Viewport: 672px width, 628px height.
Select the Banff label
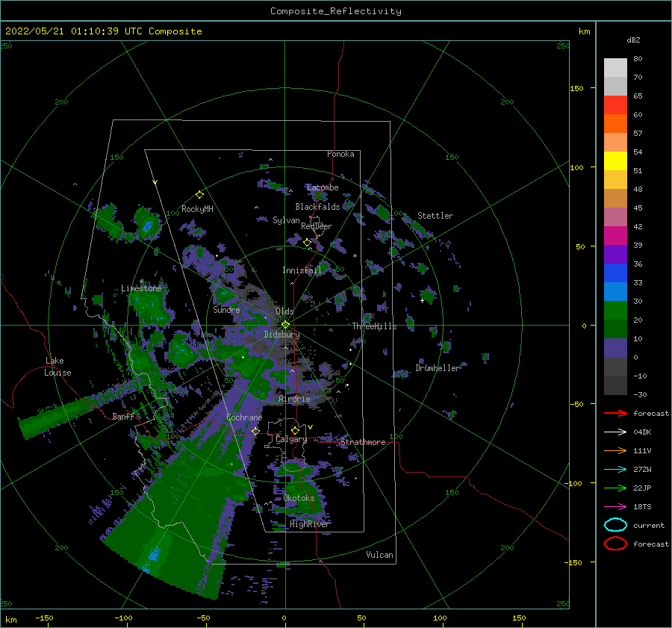[x=123, y=416]
